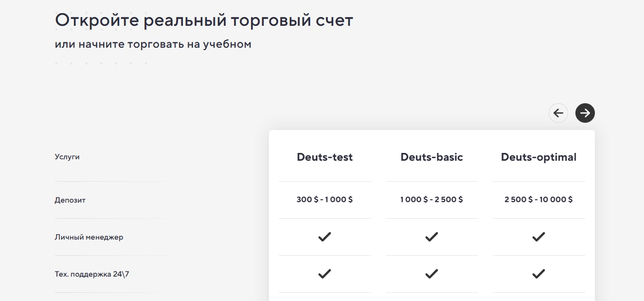Select the Deuts-test plan heading
The height and width of the screenshot is (301, 644).
click(x=325, y=157)
